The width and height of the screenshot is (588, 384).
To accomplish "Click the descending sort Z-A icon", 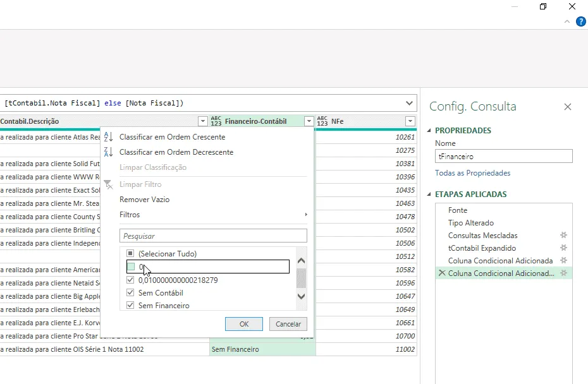I will click(x=108, y=152).
